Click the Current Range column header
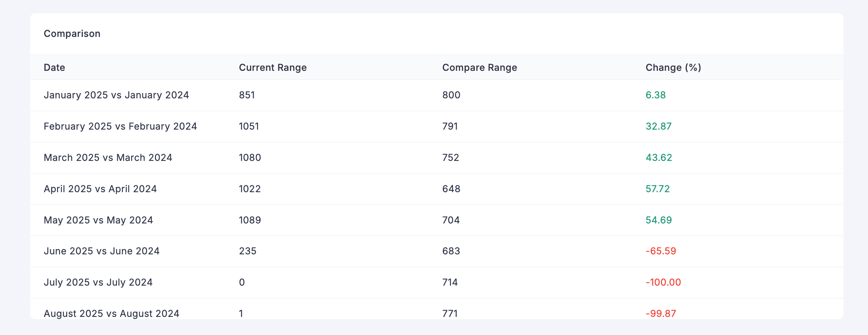This screenshot has height=335, width=868. (x=273, y=67)
